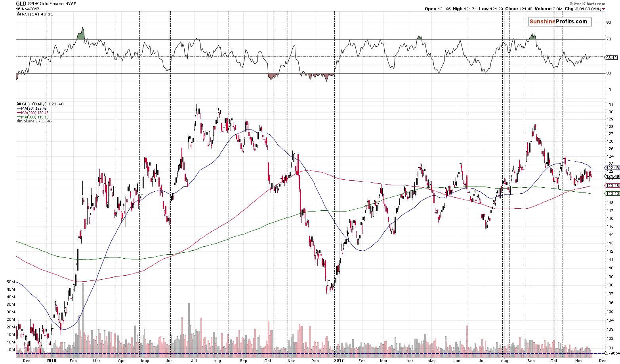Click the 25M volume axis label
The height and width of the screenshot is (364, 620).
[11, 319]
